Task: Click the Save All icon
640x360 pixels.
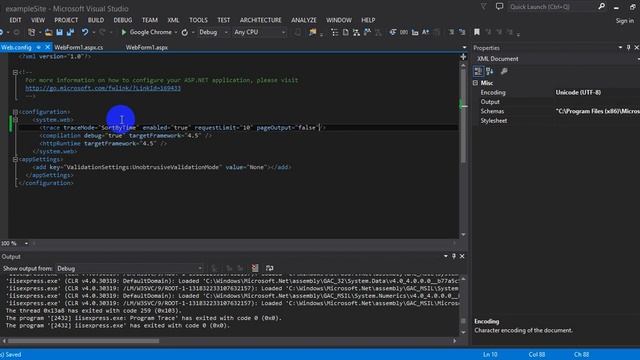Action: (x=70, y=32)
